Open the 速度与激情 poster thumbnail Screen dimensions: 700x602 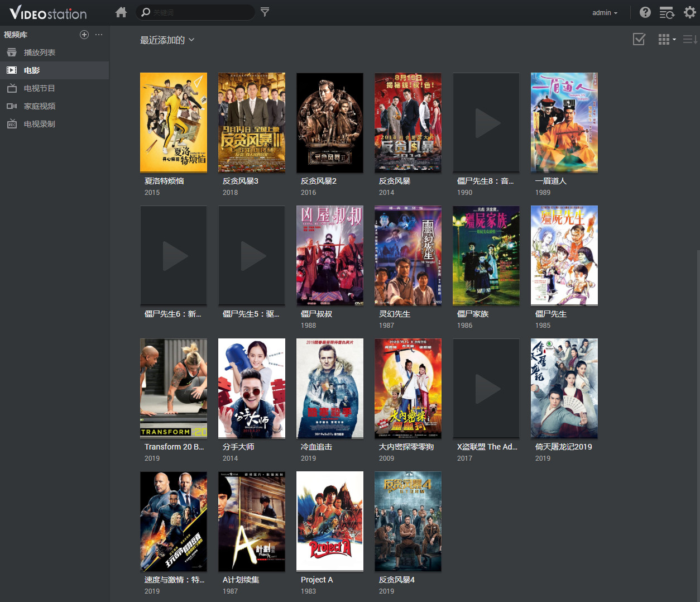pyautogui.click(x=174, y=521)
